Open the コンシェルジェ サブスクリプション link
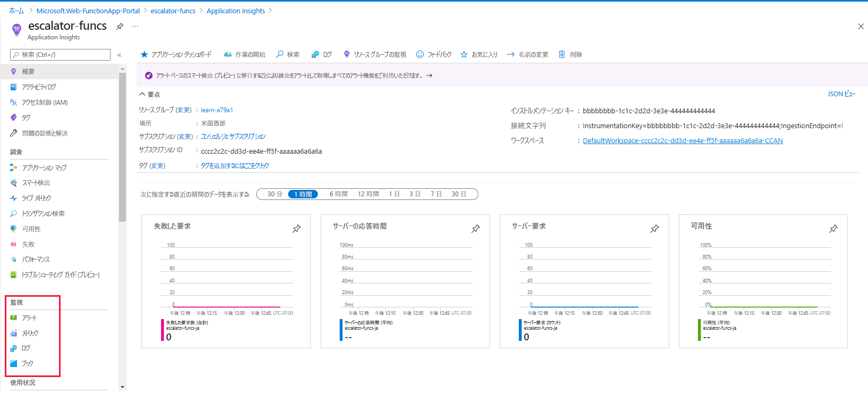The image size is (868, 393). click(233, 137)
